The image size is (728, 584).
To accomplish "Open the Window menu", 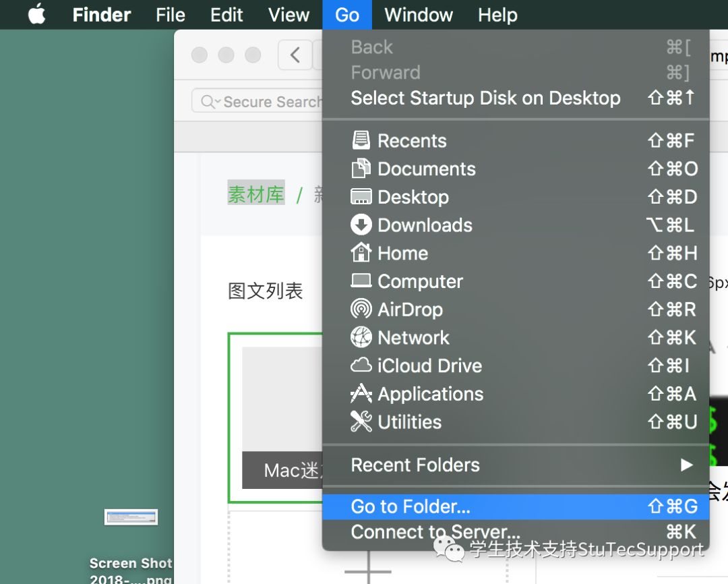I will [x=419, y=15].
